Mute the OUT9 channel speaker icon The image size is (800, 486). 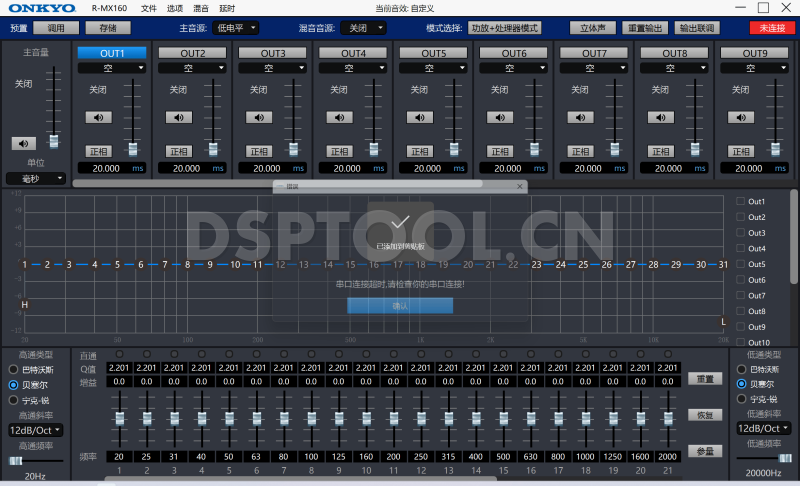click(x=745, y=117)
